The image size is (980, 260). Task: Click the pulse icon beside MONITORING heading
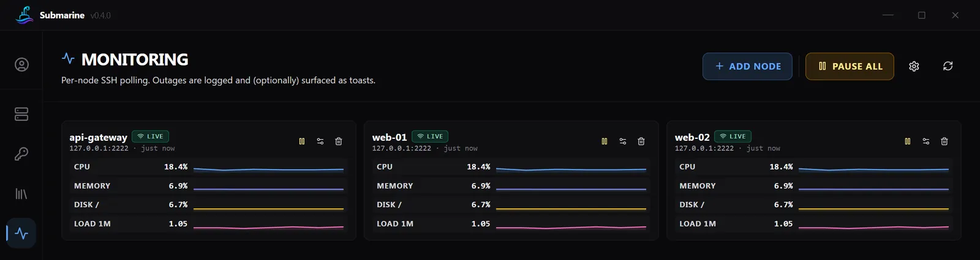tap(68, 58)
